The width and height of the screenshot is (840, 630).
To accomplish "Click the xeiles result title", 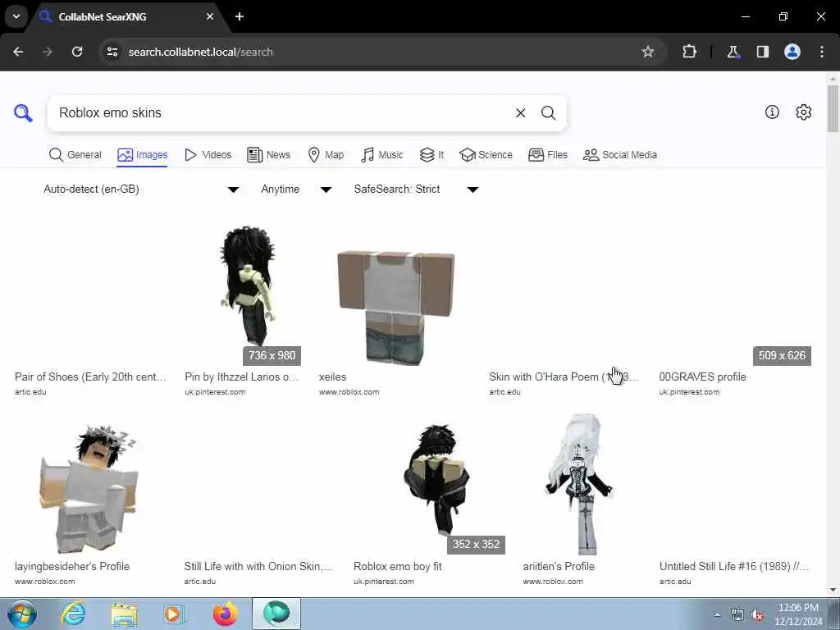I will click(x=333, y=377).
